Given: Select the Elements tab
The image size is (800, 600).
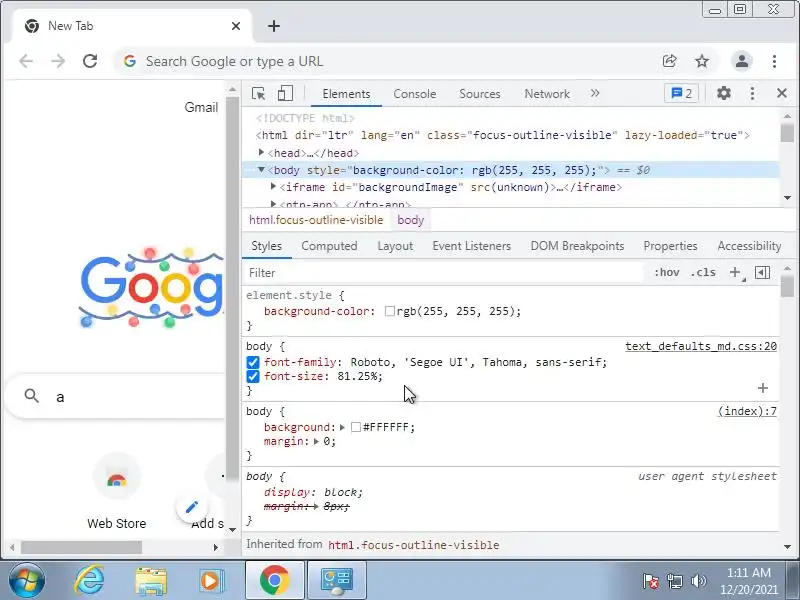Looking at the screenshot, I should [x=346, y=94].
